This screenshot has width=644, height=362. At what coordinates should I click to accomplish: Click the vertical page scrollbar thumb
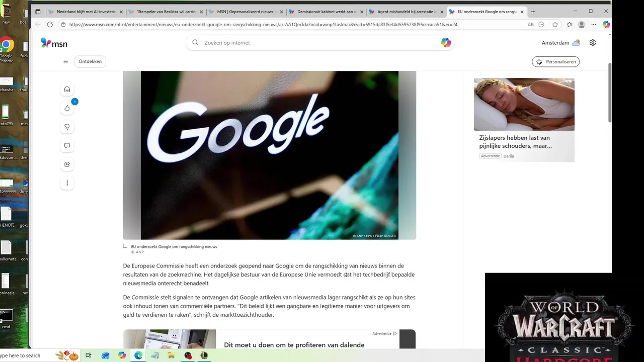pos(610,93)
